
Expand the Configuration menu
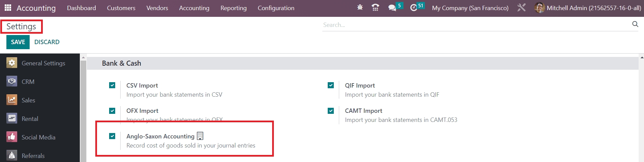[x=276, y=8]
